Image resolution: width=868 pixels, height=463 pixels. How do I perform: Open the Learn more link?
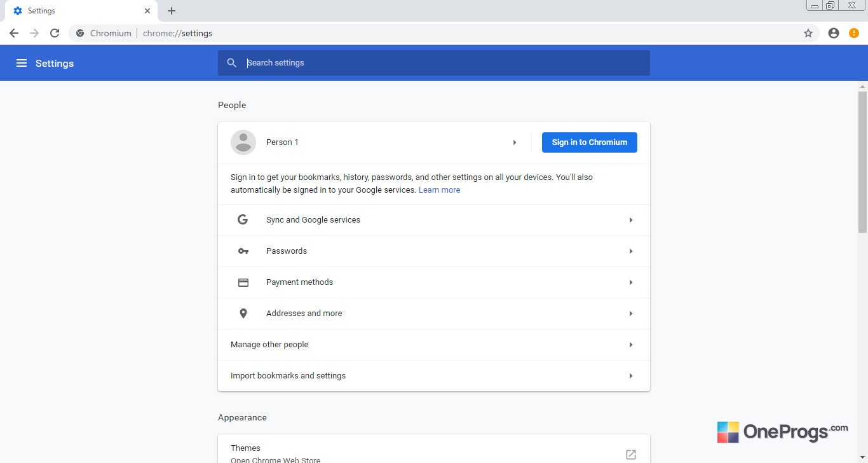click(440, 190)
